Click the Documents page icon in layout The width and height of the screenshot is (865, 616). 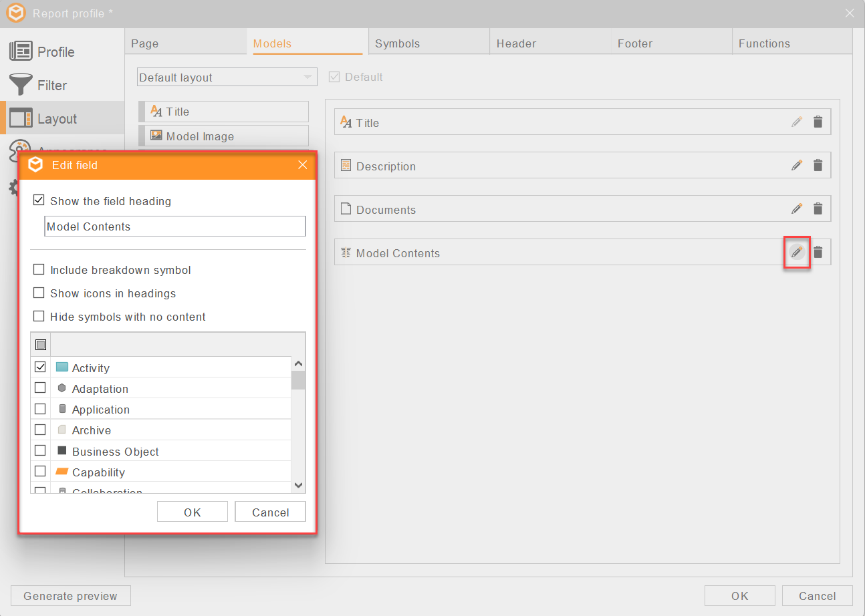pos(346,209)
